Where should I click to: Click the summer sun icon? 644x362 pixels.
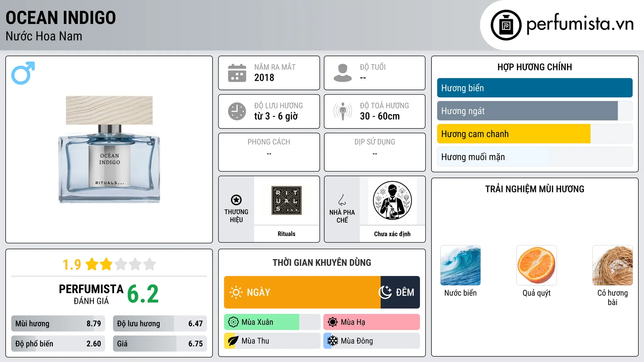332,322
